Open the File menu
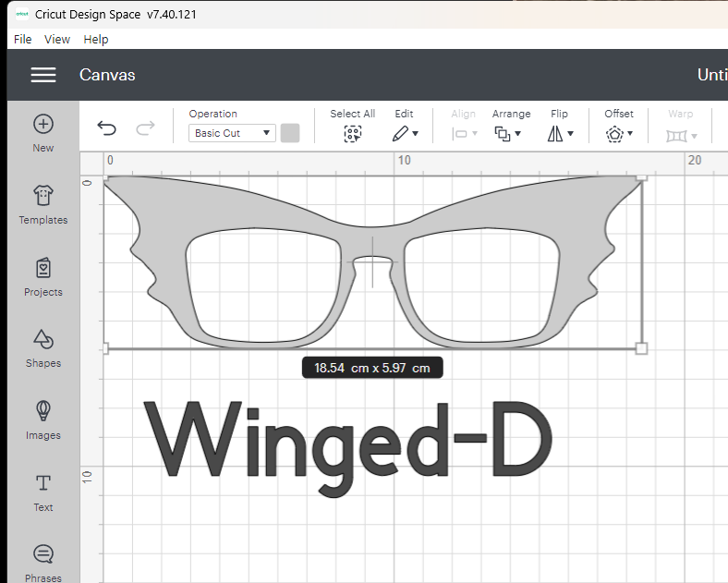 [x=23, y=39]
